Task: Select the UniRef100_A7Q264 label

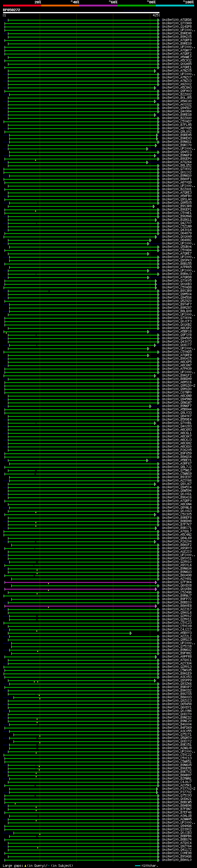Action: [177, 162]
